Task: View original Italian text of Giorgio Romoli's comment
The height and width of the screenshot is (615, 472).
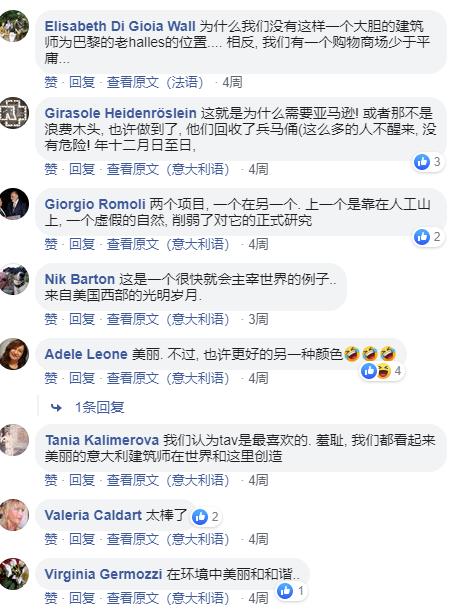Action: (x=168, y=244)
